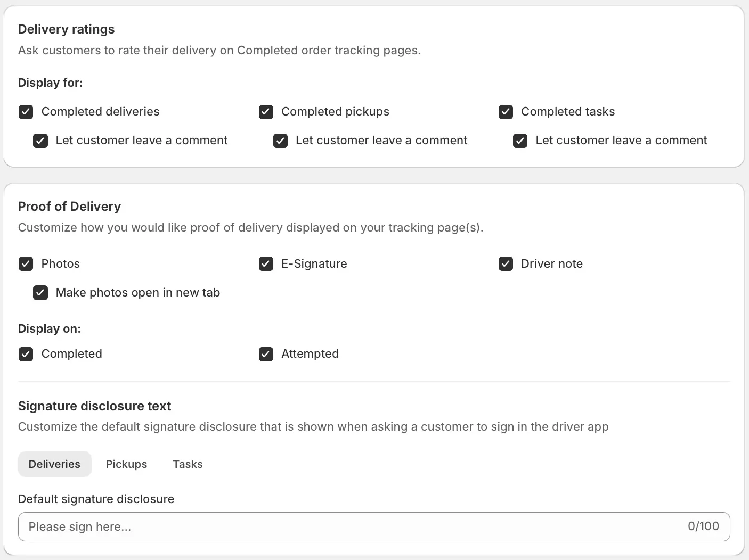Uncheck the Attempted checkbox
This screenshot has width=749, height=560.
(266, 354)
